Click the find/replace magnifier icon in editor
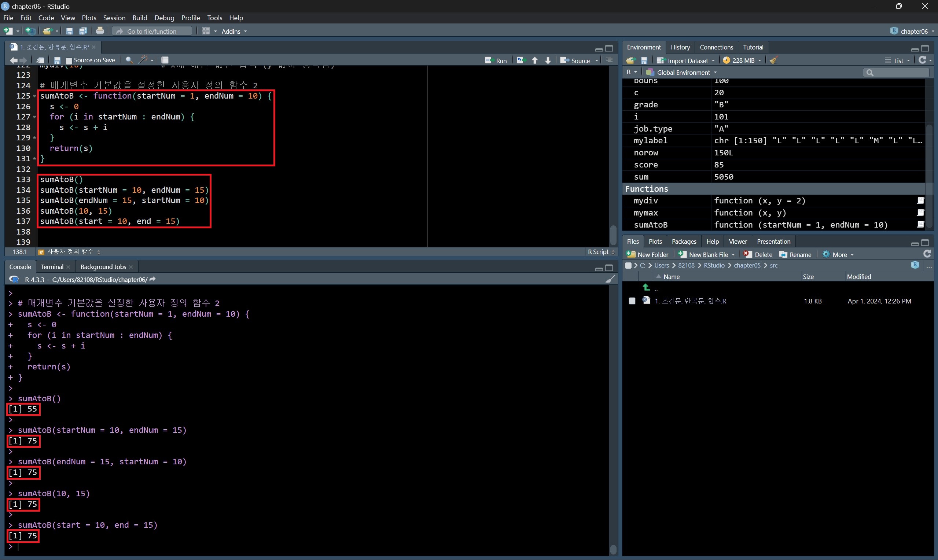Viewport: 938px width, 560px height. pos(129,60)
